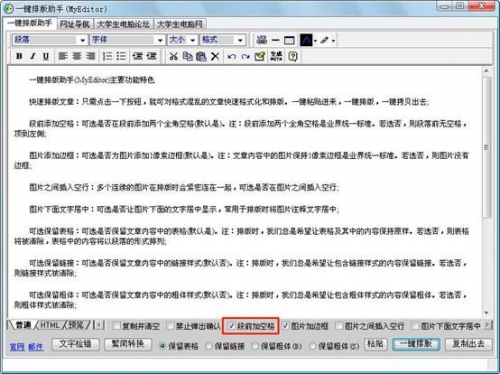
Task: Open the 大学生电脑网 tab
Action: point(180,24)
